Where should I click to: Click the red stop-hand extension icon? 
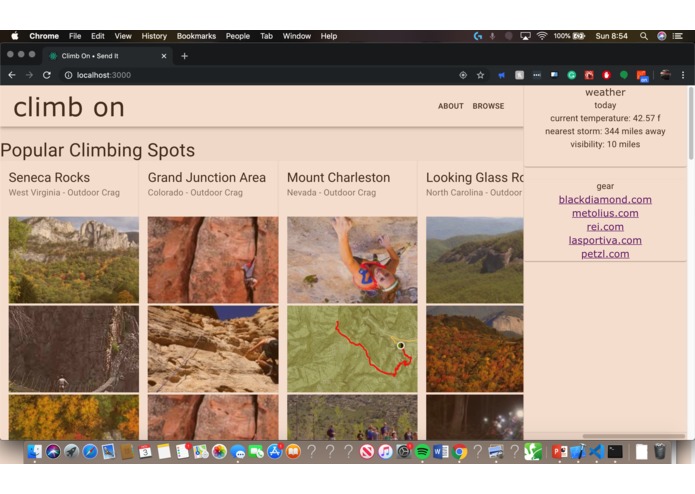pos(606,75)
